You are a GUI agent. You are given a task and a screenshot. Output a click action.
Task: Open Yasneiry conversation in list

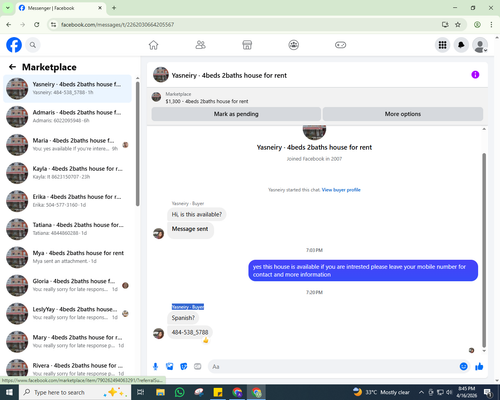(67, 88)
